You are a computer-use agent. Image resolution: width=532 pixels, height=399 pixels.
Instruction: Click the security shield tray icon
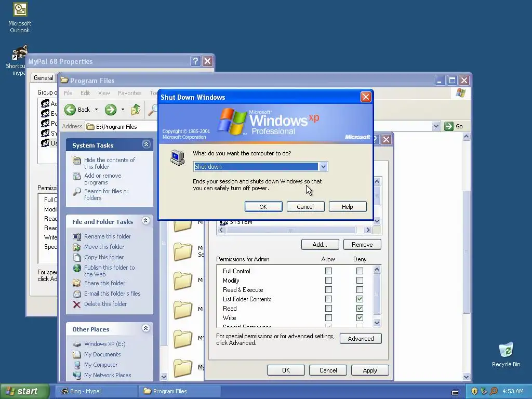pos(474,391)
